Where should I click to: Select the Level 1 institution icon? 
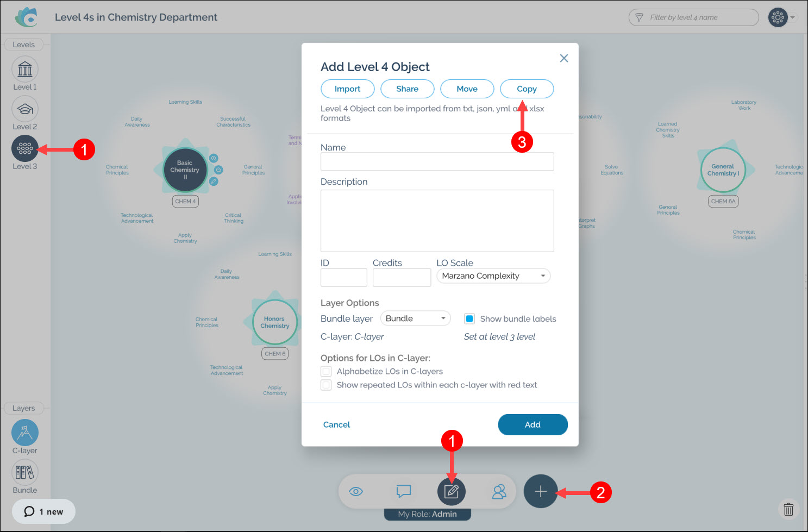point(25,70)
